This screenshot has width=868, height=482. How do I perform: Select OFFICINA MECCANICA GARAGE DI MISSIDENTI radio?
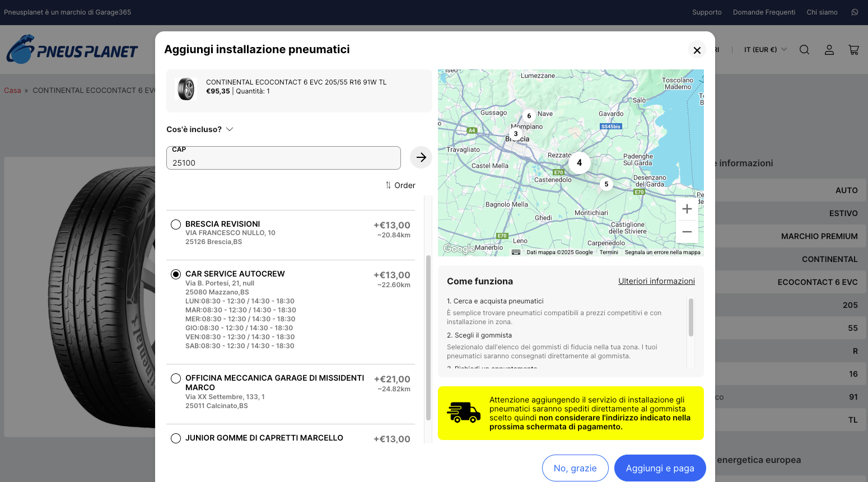[176, 378]
